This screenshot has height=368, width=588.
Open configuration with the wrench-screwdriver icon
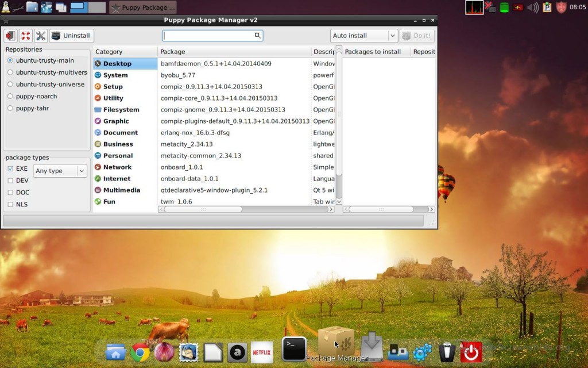click(x=41, y=36)
